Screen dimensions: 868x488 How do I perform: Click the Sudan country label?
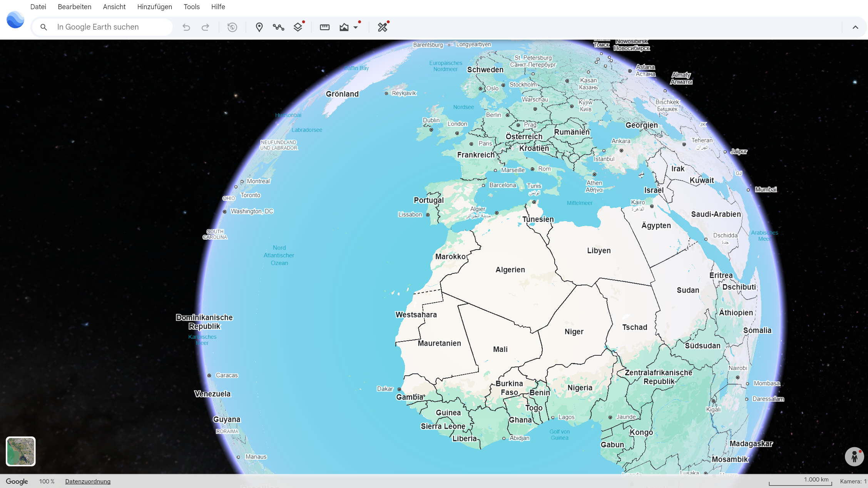(688, 290)
